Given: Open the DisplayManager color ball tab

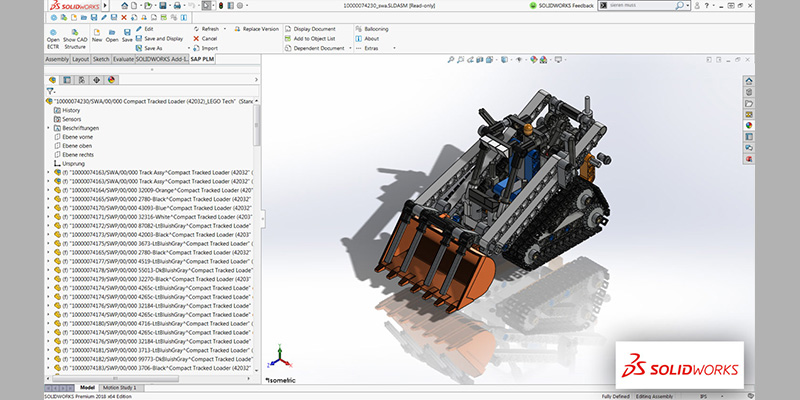Looking at the screenshot, I should (x=111, y=80).
